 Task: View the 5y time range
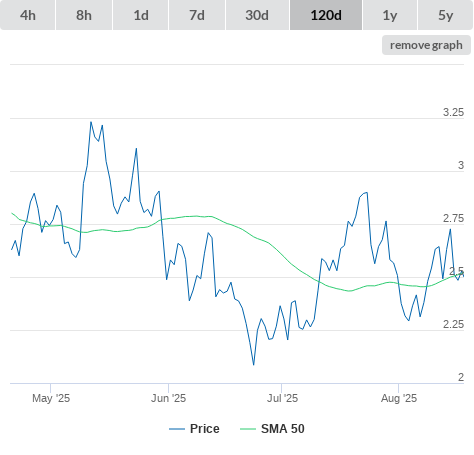446,15
